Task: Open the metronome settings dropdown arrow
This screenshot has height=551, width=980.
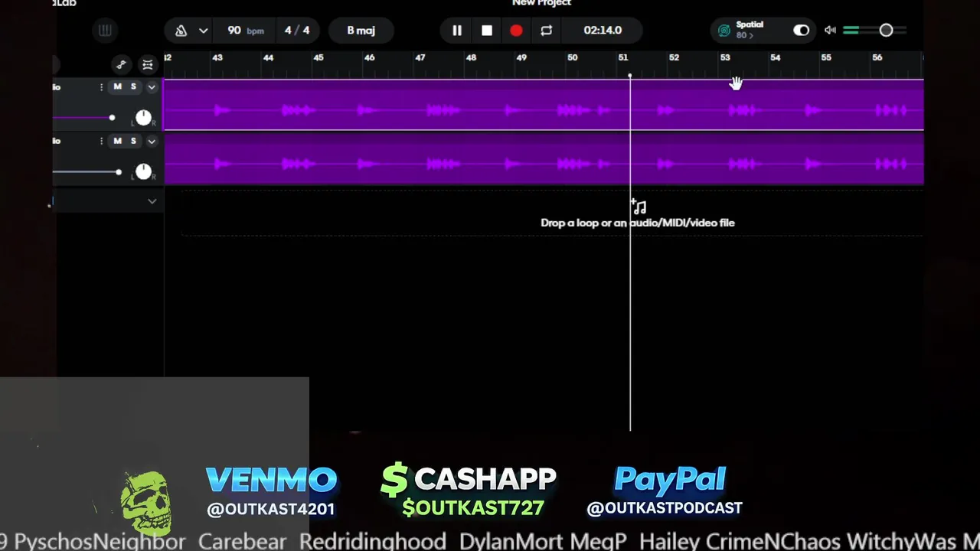Action: pyautogui.click(x=203, y=31)
